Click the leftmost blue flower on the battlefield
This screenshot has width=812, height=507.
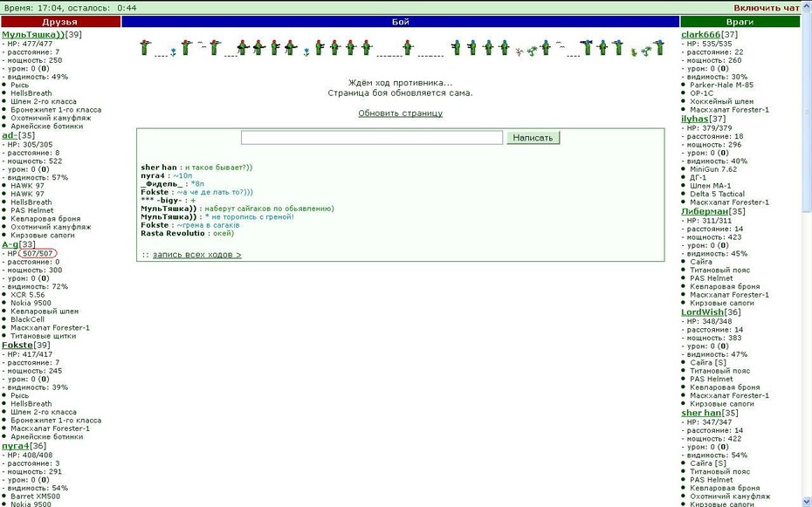[x=173, y=51]
